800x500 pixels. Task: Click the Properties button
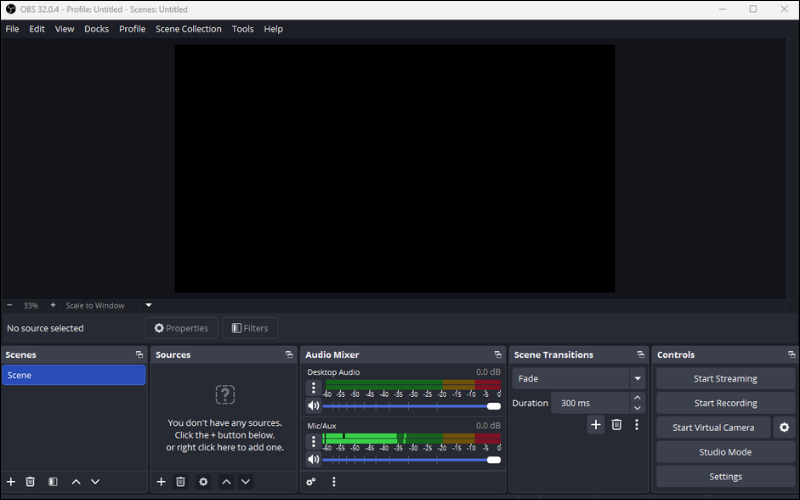pyautogui.click(x=181, y=328)
